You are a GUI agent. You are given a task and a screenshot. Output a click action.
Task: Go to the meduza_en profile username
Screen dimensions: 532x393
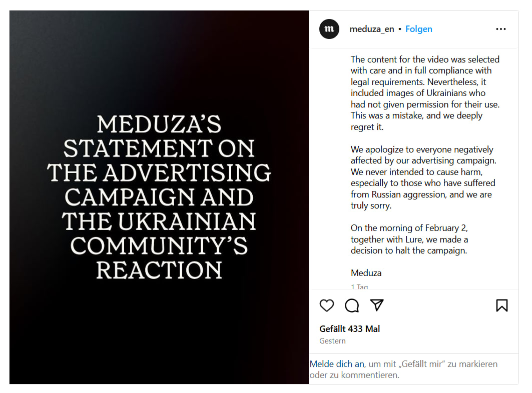pos(372,29)
